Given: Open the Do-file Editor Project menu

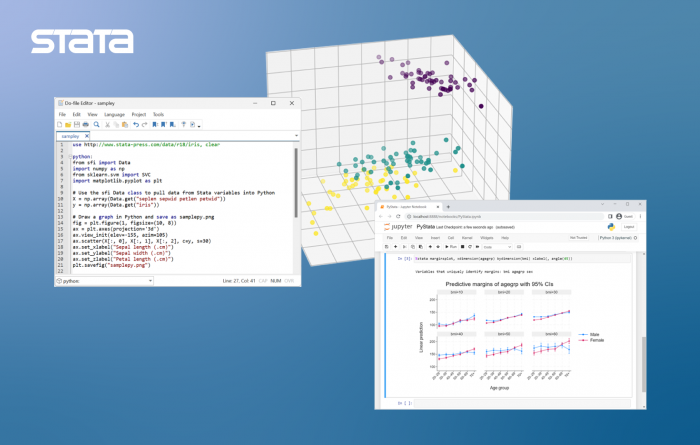Looking at the screenshot, I should (x=139, y=115).
